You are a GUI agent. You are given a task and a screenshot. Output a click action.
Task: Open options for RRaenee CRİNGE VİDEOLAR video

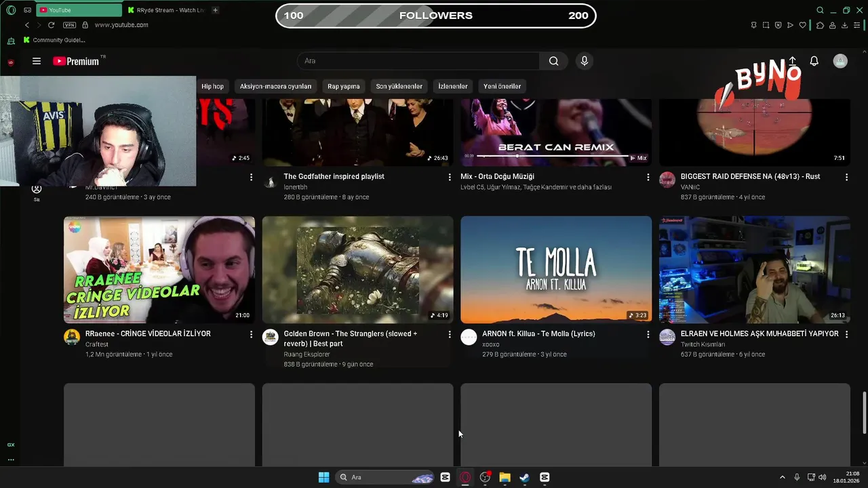coord(251,334)
